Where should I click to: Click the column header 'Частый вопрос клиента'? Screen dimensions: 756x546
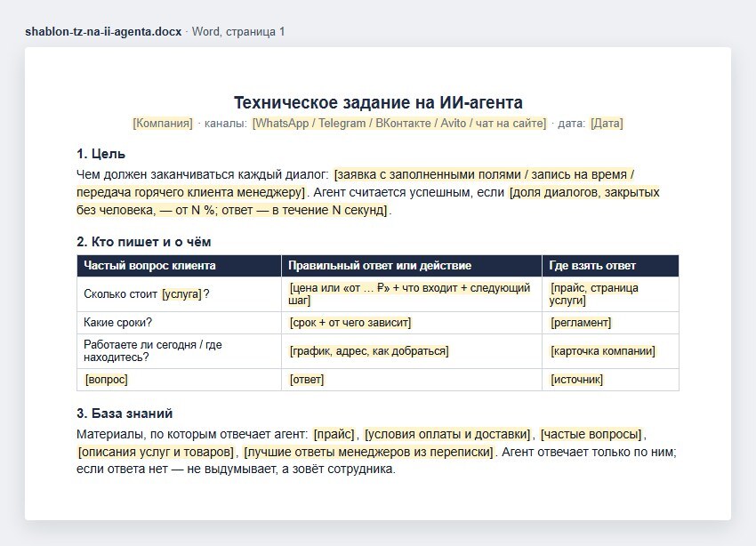point(179,266)
